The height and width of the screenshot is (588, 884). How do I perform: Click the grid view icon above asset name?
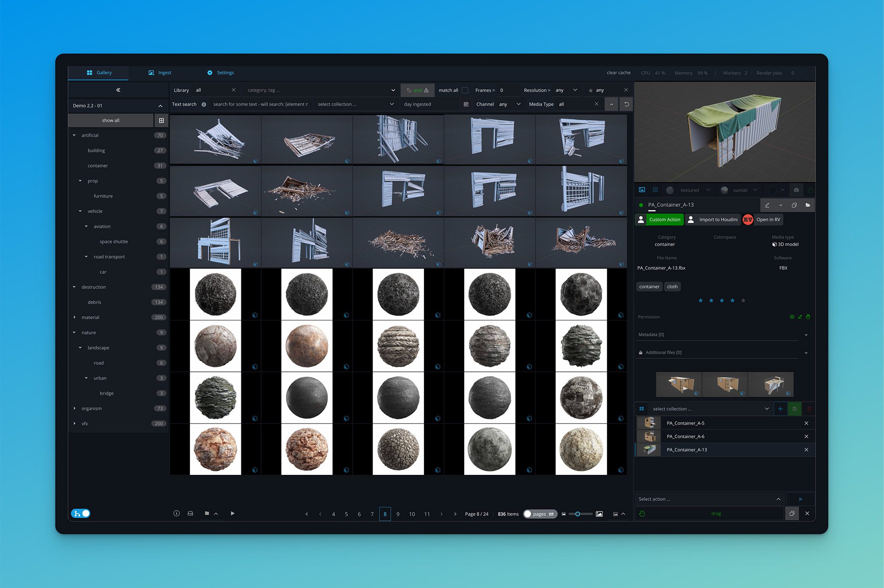[x=655, y=190]
